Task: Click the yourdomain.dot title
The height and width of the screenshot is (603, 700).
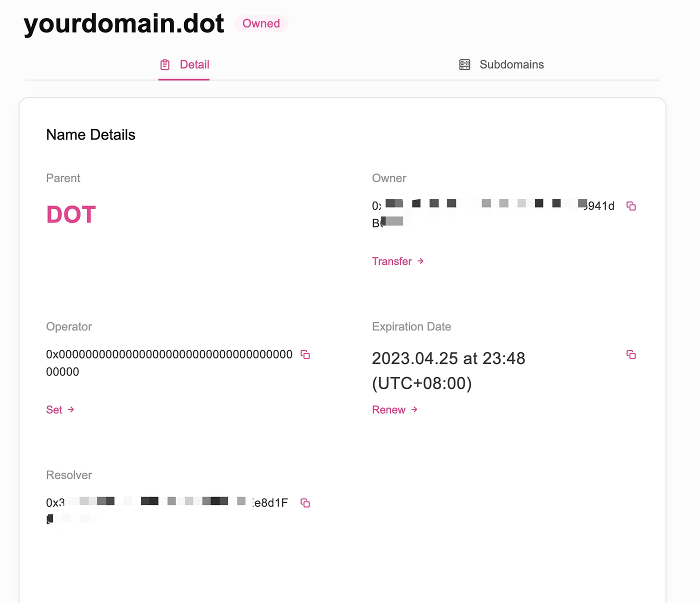Action: point(124,23)
